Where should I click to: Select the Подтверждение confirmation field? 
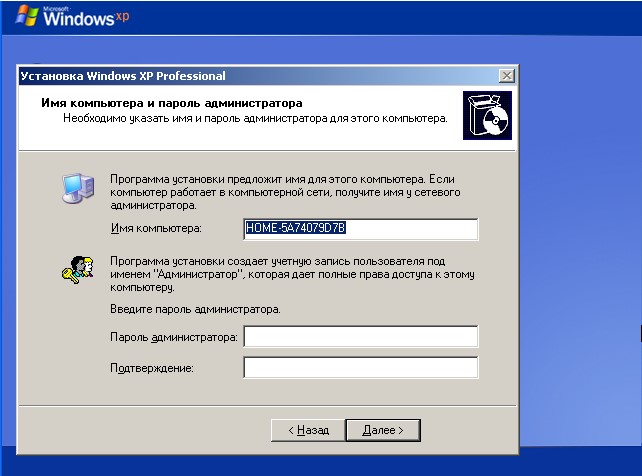coord(360,367)
